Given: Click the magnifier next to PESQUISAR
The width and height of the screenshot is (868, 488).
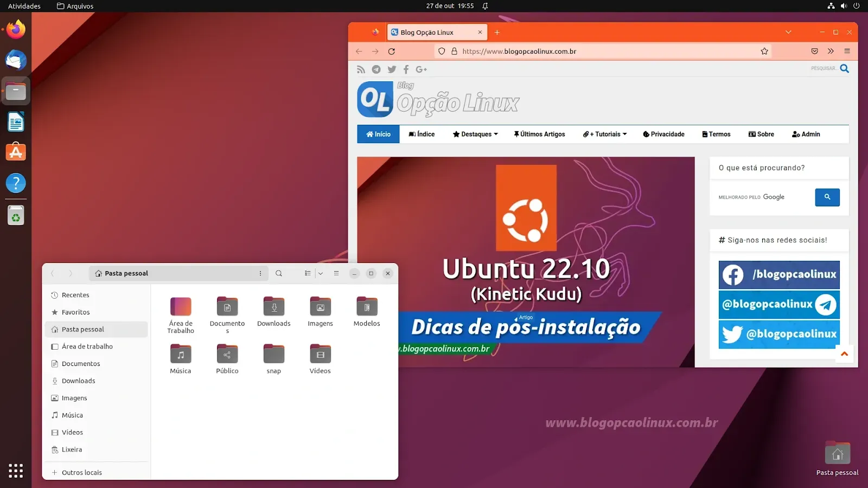Looking at the screenshot, I should [x=845, y=68].
